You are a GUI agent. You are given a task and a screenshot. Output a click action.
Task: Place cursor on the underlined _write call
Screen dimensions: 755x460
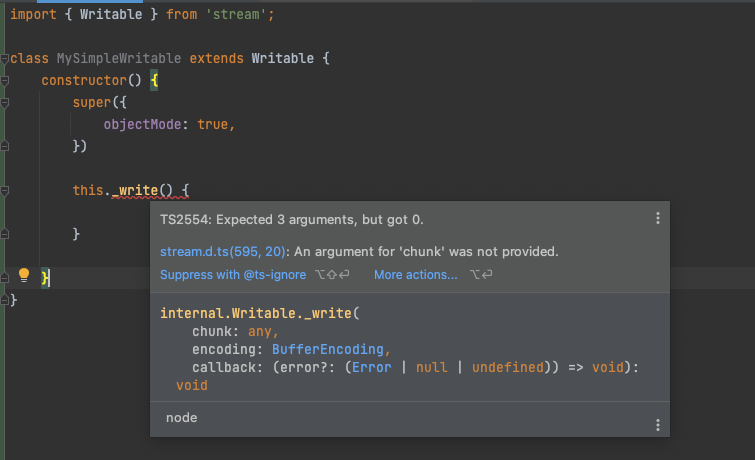[135, 190]
